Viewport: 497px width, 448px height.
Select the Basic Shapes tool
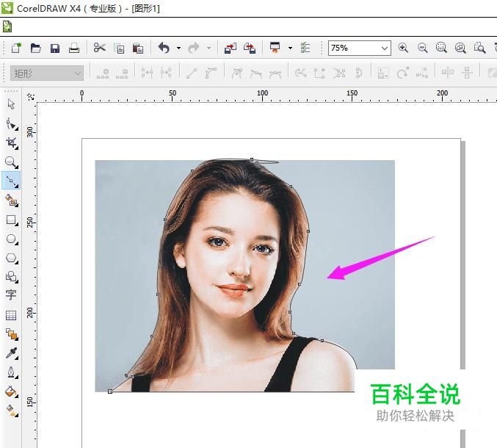pos(12,277)
